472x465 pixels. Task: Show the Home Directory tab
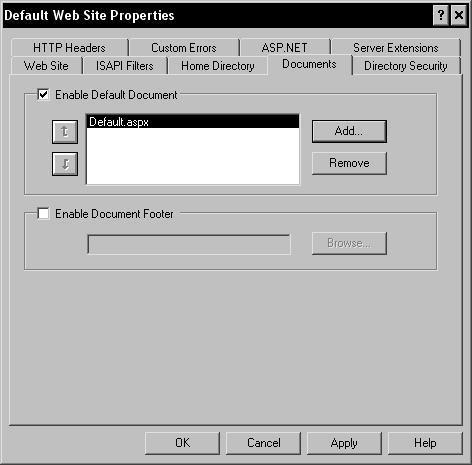[218, 66]
